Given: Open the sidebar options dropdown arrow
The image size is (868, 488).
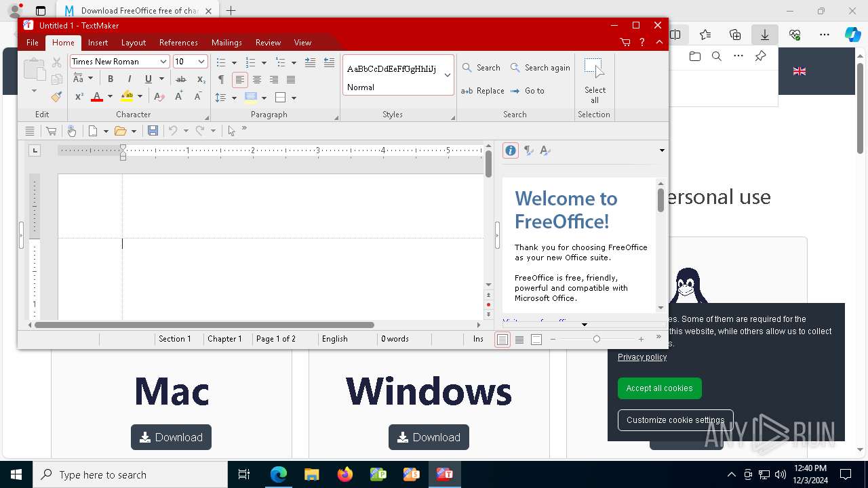Looking at the screenshot, I should [x=662, y=150].
